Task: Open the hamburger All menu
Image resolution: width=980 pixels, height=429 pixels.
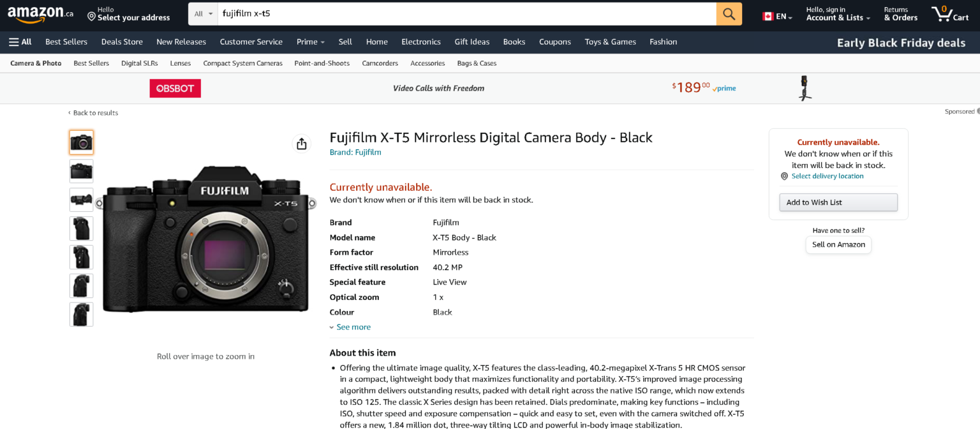Action: tap(19, 41)
